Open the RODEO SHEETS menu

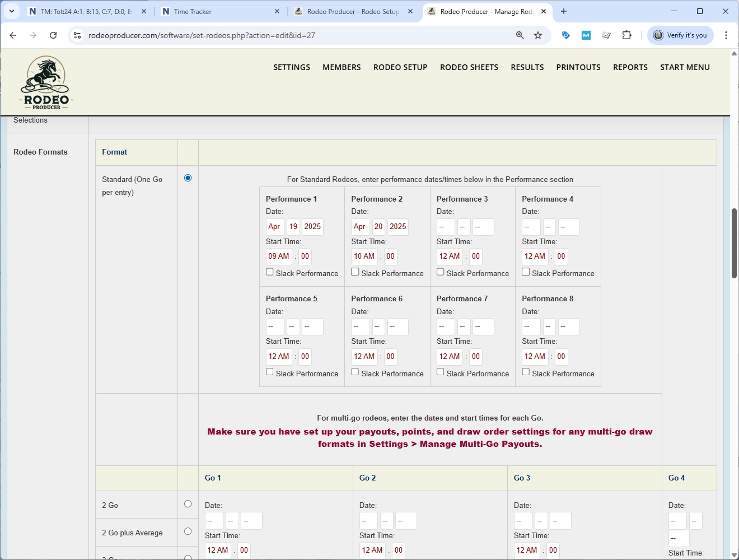click(x=469, y=67)
